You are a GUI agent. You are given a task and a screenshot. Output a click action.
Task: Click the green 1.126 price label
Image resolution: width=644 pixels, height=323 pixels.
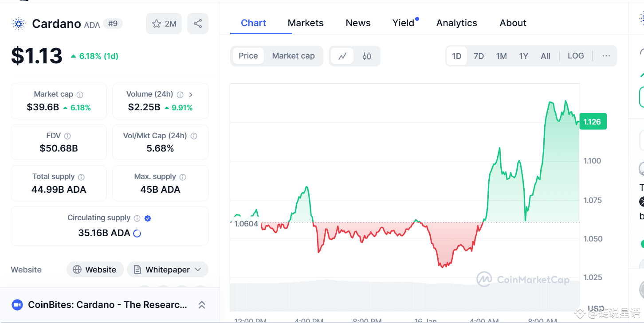[593, 121]
